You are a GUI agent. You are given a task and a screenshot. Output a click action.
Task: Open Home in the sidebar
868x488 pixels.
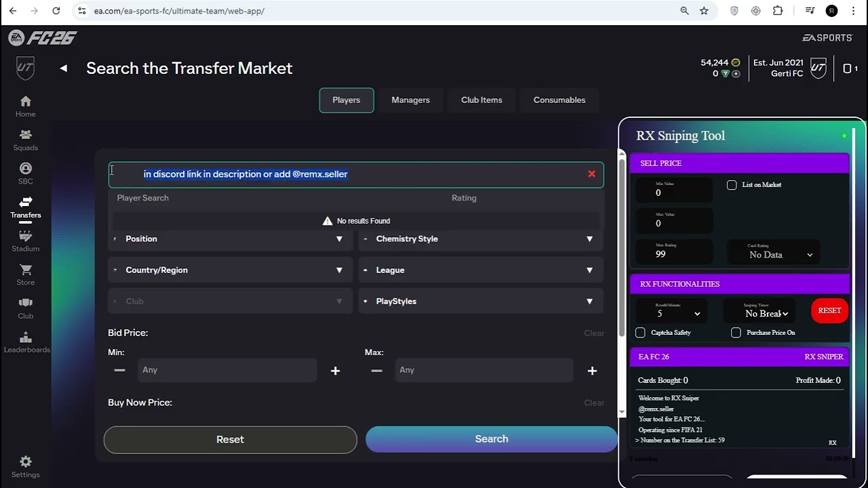(x=25, y=106)
